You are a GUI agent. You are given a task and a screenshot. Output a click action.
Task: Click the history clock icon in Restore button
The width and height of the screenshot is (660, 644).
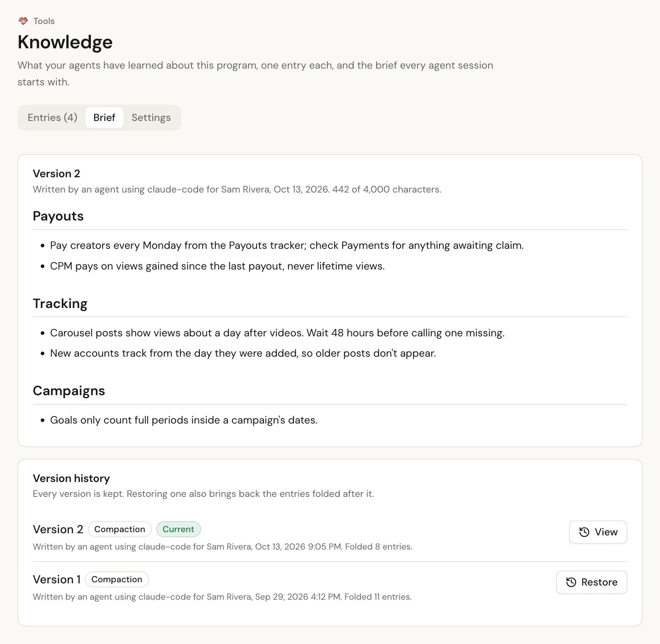point(571,582)
